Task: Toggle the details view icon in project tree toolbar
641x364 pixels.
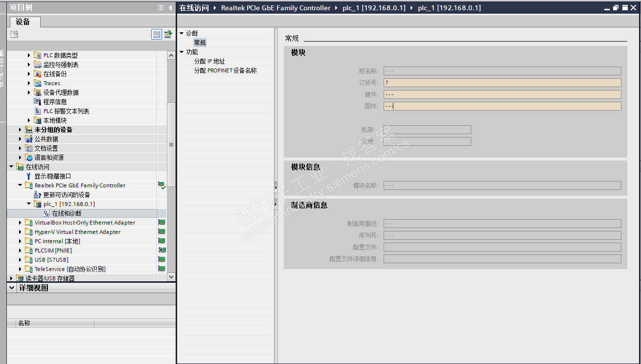Action: [x=157, y=34]
